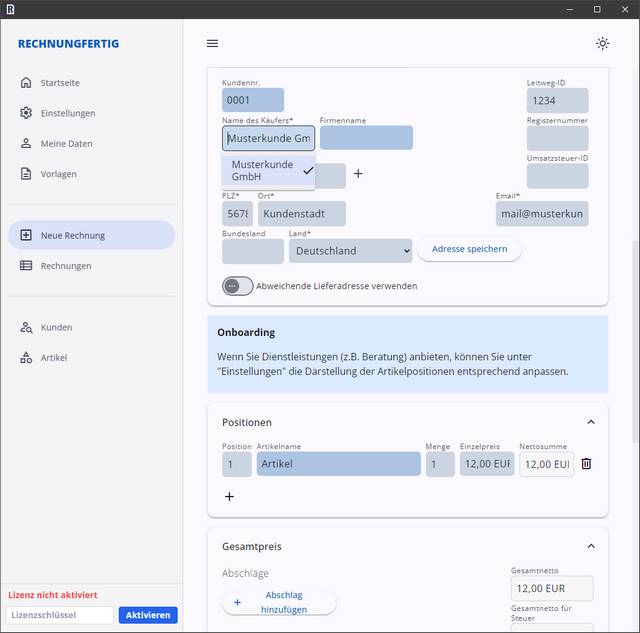Image resolution: width=640 pixels, height=633 pixels.
Task: Click the Adresse speichern button
Action: tap(469, 249)
